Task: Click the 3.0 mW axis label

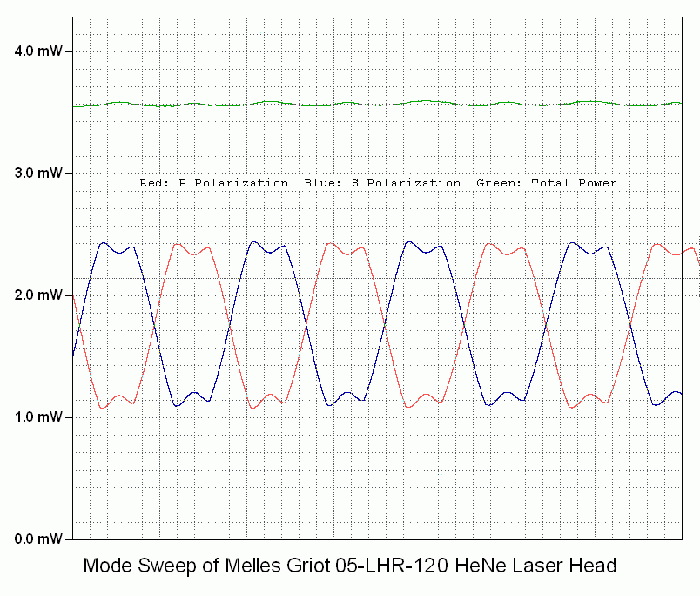Action: coord(37,173)
